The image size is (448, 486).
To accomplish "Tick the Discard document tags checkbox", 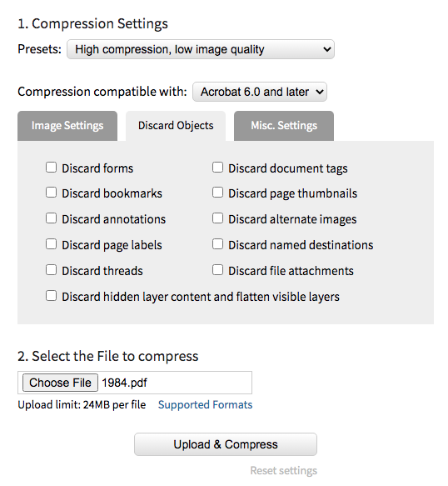I will coord(217,168).
